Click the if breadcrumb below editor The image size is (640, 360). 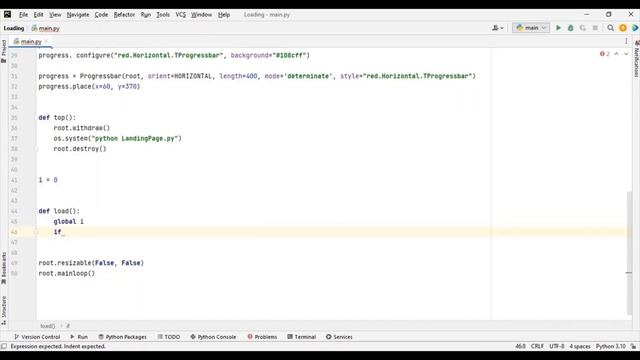(x=68, y=326)
